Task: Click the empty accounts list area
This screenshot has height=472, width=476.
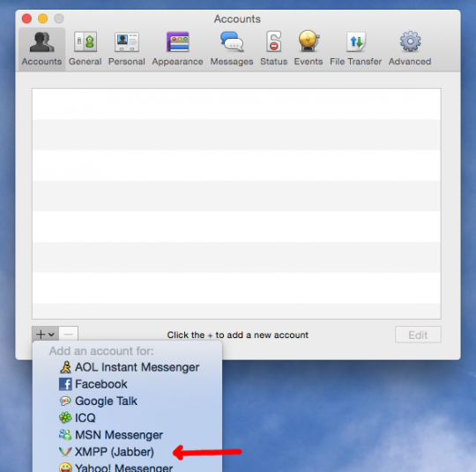Action: tap(236, 203)
